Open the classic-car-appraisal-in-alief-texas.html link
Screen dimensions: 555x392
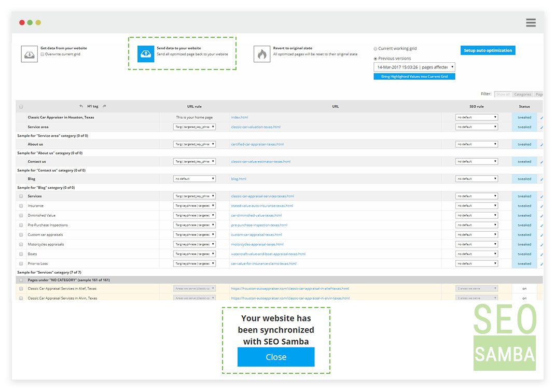coord(290,289)
